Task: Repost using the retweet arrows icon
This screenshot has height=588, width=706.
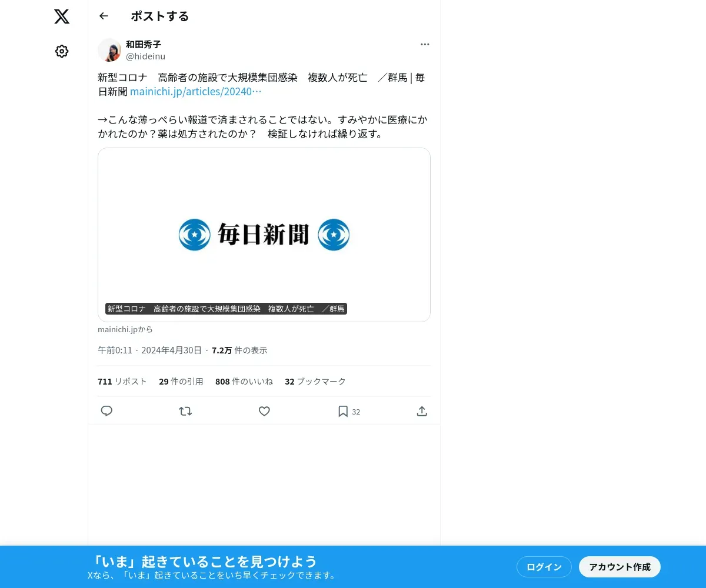Action: pos(185,411)
